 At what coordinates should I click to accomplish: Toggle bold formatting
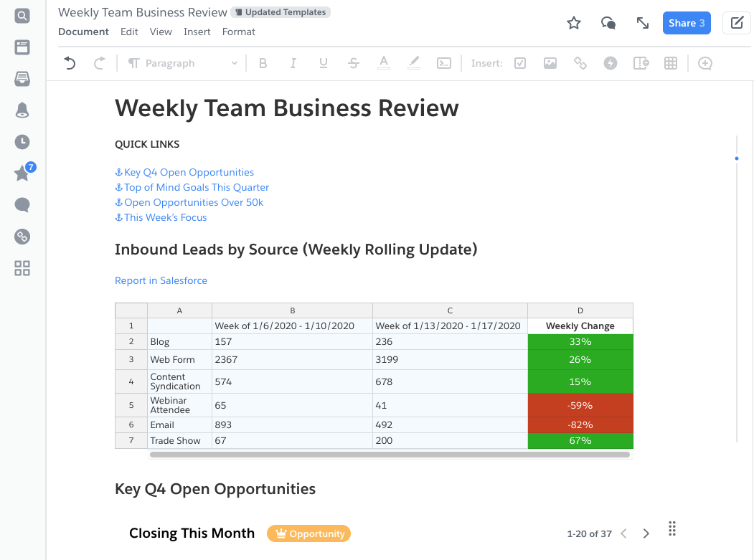click(263, 63)
